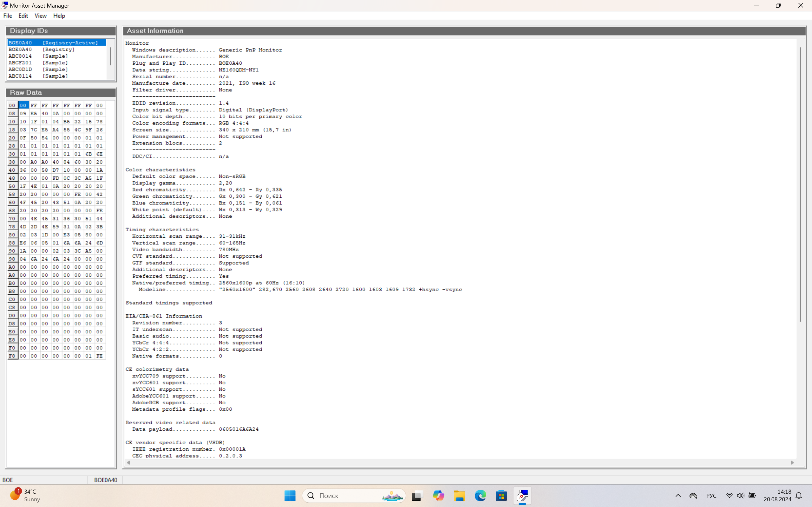
Task: Select raw data byte at offset 00
Action: [23, 105]
